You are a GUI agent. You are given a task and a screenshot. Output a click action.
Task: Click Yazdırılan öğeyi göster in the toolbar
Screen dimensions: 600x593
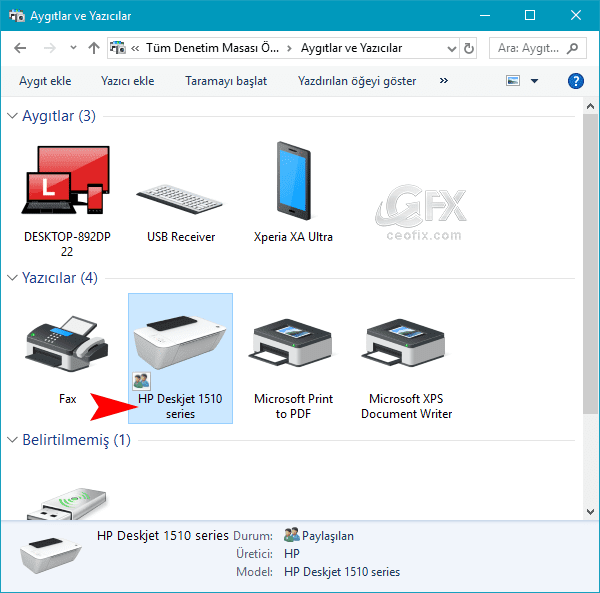[357, 81]
